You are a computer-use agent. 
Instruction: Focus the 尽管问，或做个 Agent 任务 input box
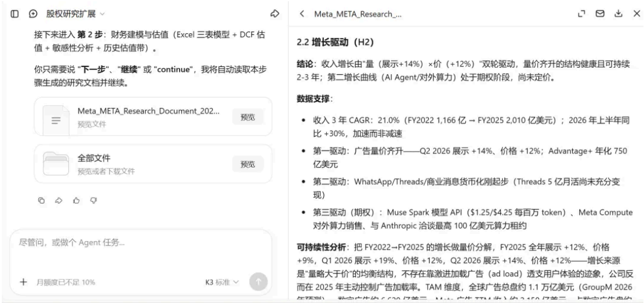click(x=140, y=243)
